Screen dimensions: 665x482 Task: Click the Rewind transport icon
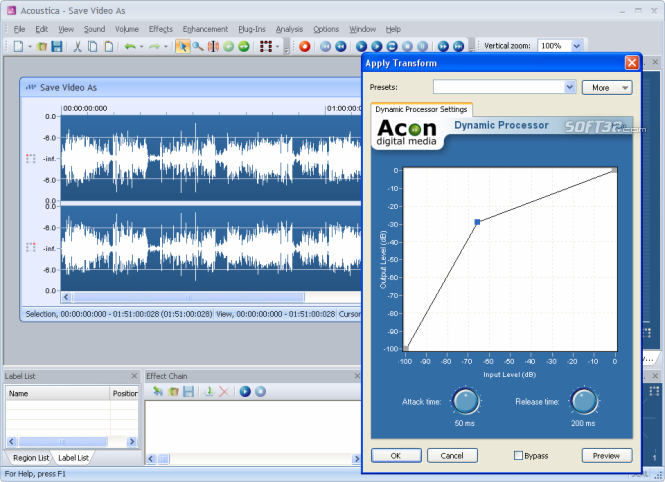tap(341, 46)
